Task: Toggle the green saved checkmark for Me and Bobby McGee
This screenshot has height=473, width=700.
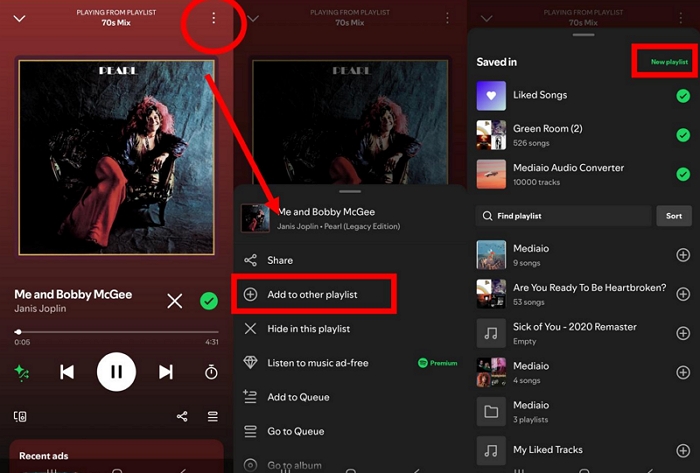Action: point(208,301)
